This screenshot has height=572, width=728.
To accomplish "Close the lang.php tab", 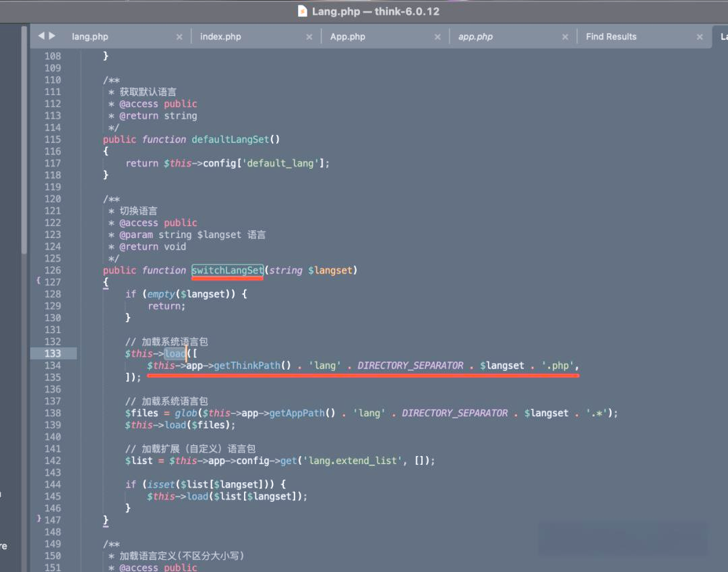I will click(x=179, y=36).
